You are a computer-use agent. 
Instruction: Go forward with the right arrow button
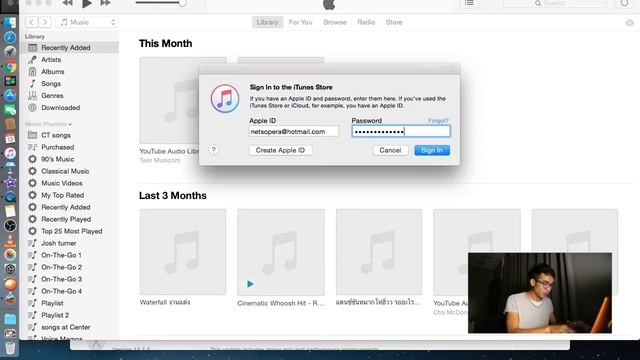click(45, 22)
